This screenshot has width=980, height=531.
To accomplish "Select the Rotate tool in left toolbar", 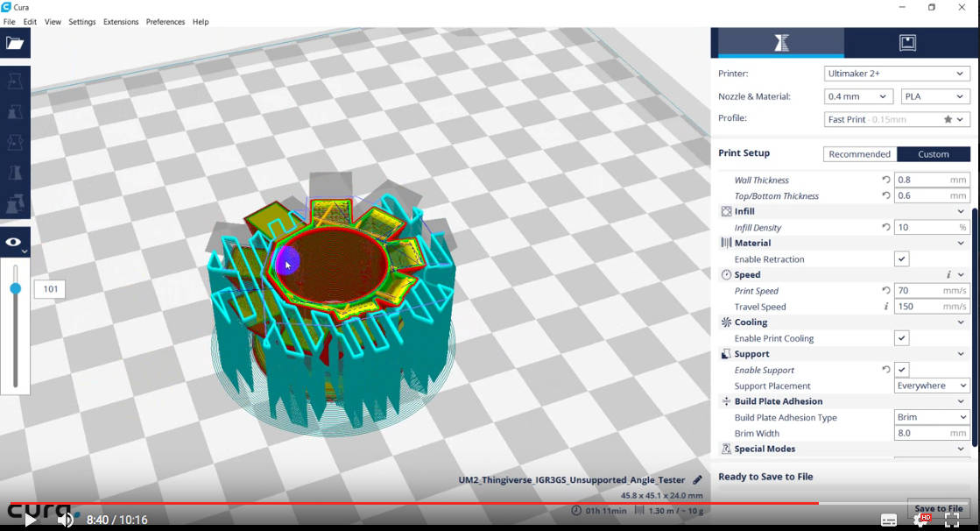I will [x=15, y=143].
